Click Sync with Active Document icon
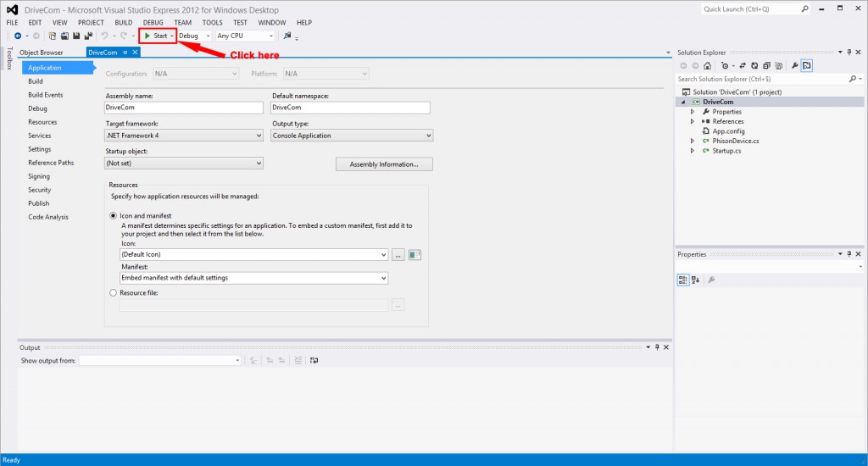The width and height of the screenshot is (868, 466). (x=743, y=66)
